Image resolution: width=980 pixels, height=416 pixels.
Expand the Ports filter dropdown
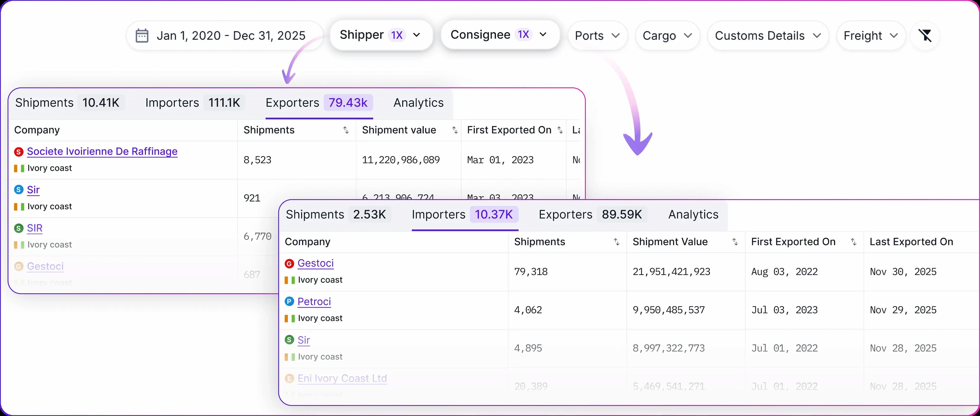pos(597,35)
